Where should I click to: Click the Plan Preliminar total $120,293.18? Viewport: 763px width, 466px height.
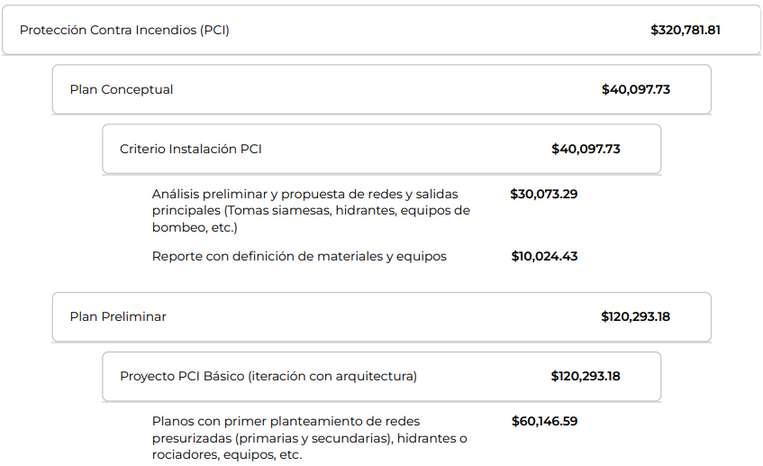(x=635, y=317)
